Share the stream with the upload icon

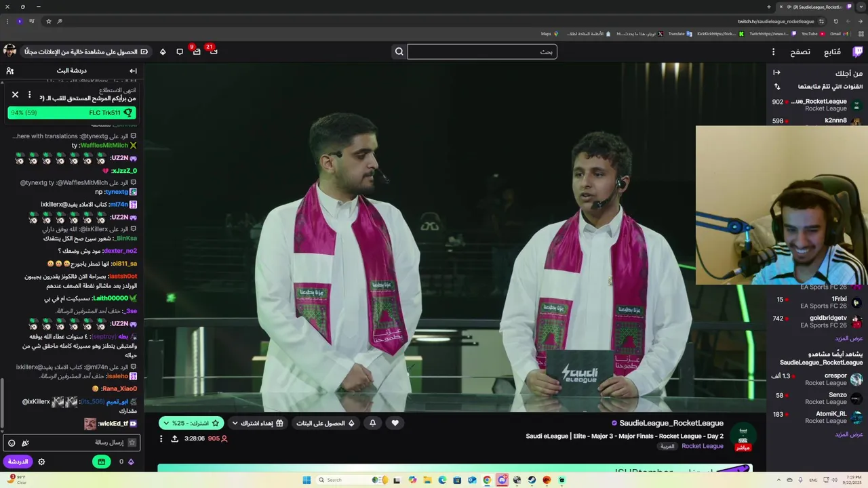(175, 439)
